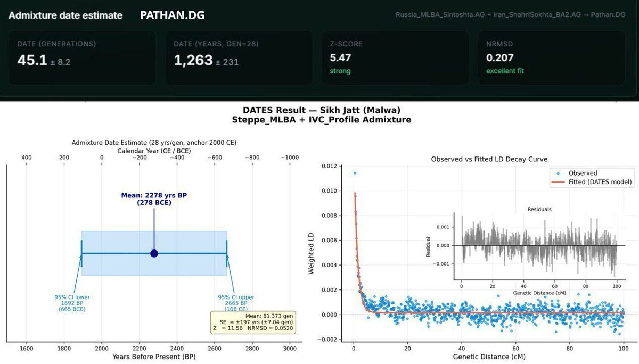Image resolution: width=639 pixels, height=364 pixels.
Task: Click the light blue confidence interval band
Action: tap(154, 253)
